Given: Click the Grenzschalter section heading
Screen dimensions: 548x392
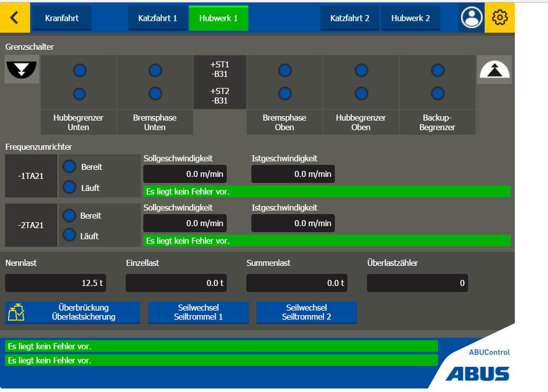Looking at the screenshot, I should click(x=29, y=47).
